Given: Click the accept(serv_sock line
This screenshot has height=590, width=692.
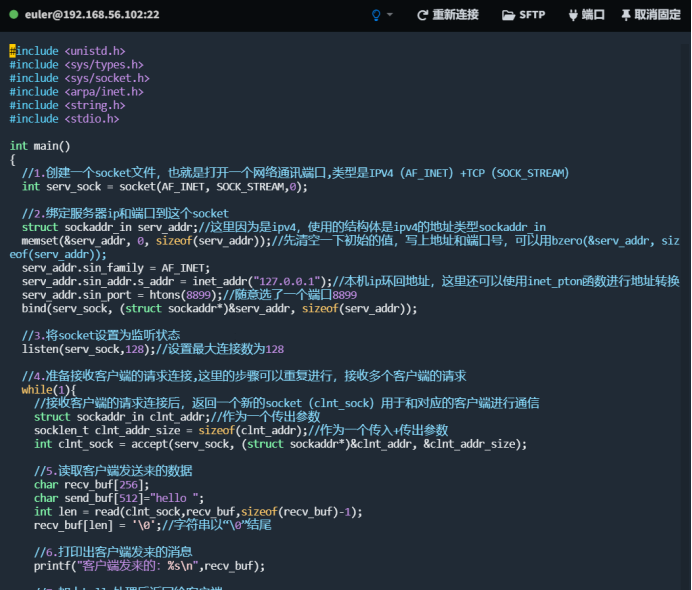Looking at the screenshot, I should pyautogui.click(x=281, y=444).
